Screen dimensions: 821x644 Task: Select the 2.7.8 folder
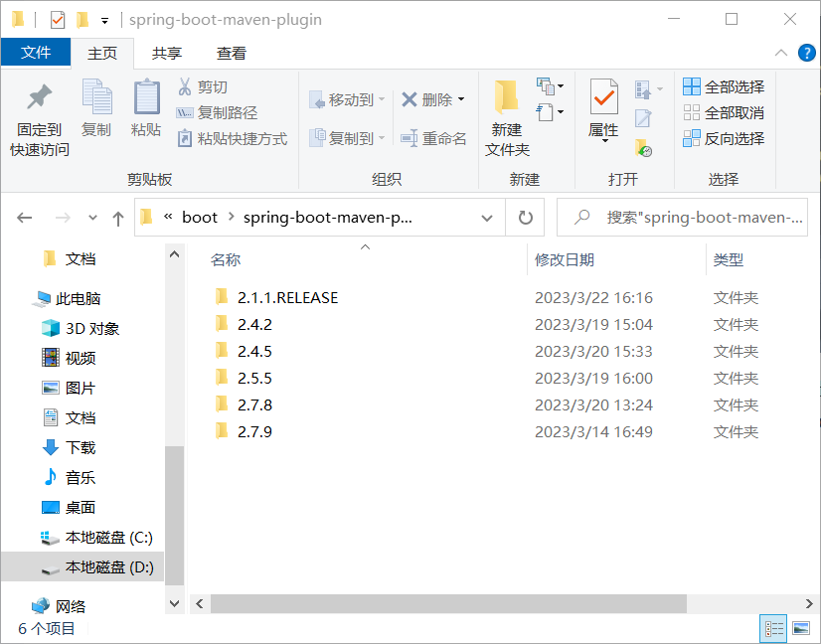pos(244,404)
